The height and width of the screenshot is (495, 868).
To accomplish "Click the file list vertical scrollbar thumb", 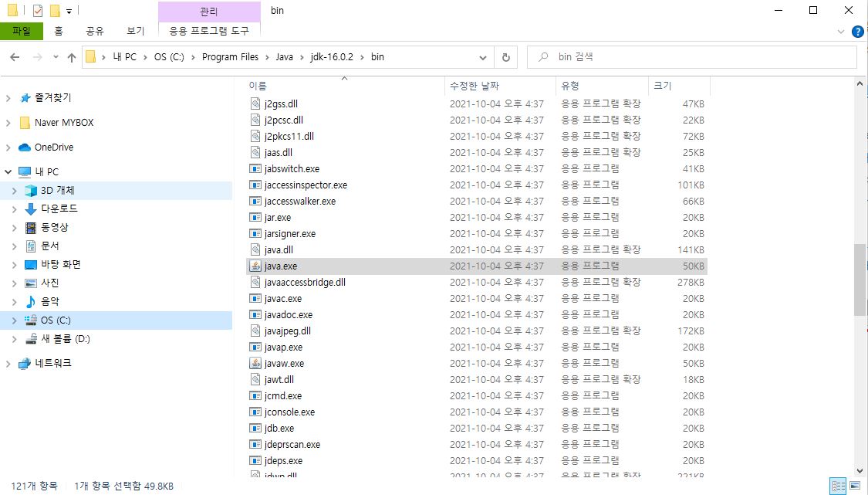I will 860,280.
